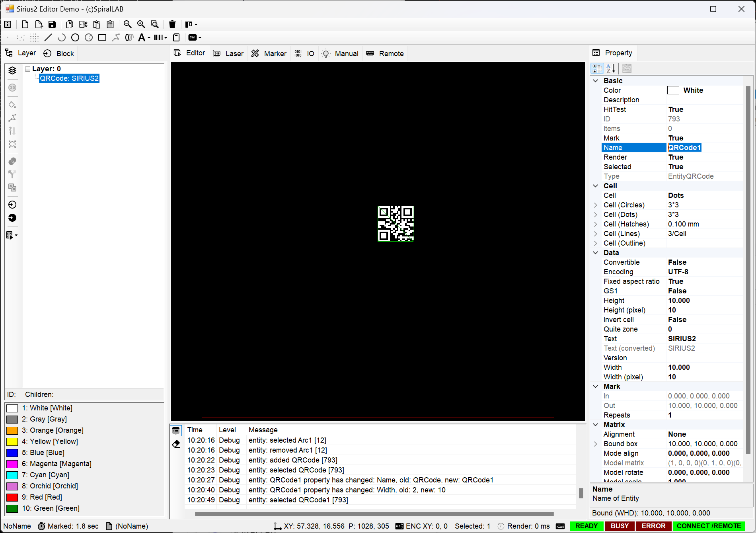Open the Barcode tool dropdown
Image resolution: width=756 pixels, height=533 pixels.
(166, 38)
